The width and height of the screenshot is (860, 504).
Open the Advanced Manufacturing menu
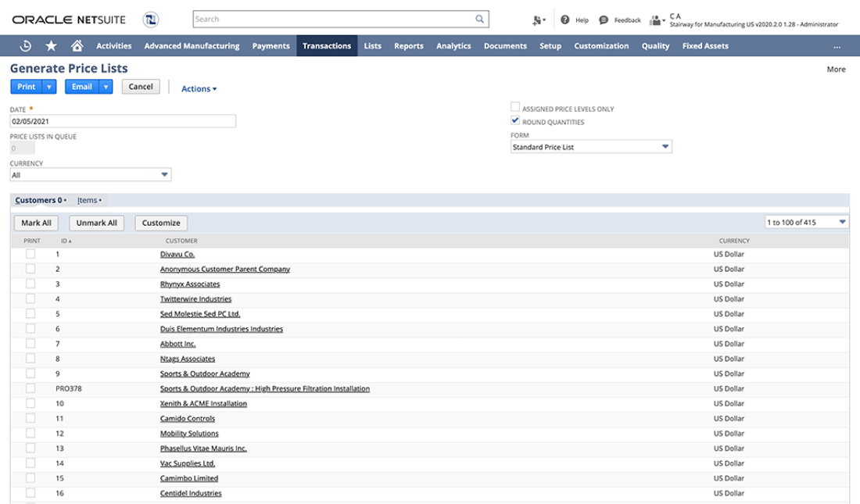tap(192, 46)
